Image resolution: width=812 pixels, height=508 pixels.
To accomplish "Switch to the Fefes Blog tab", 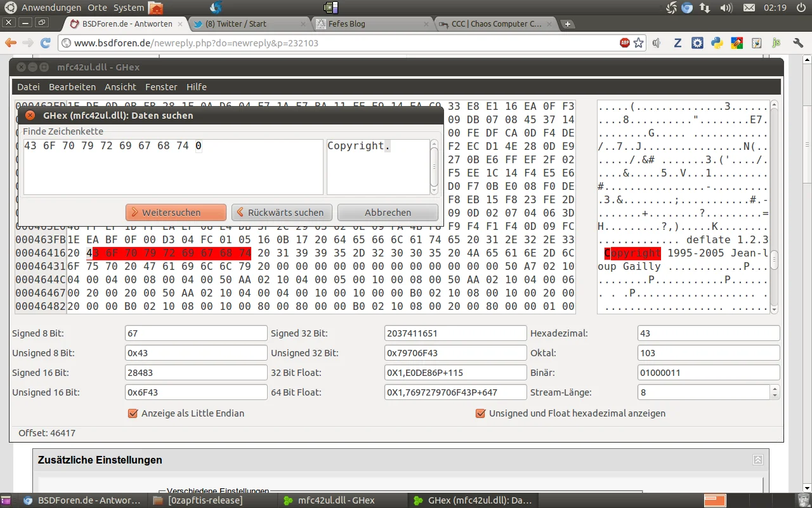I will click(x=371, y=24).
